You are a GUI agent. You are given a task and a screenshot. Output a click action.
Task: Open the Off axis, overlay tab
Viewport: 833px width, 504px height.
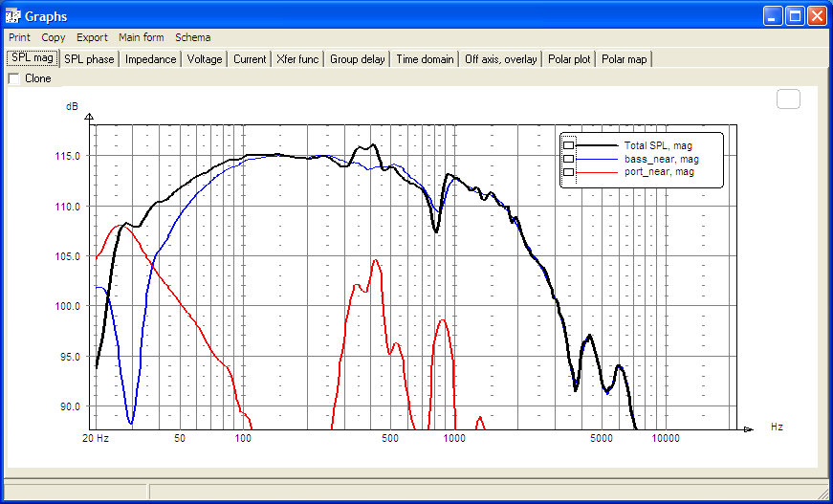click(501, 59)
